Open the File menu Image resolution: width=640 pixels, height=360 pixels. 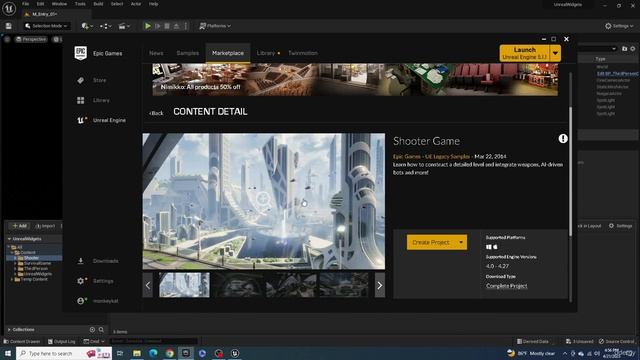(x=25, y=4)
